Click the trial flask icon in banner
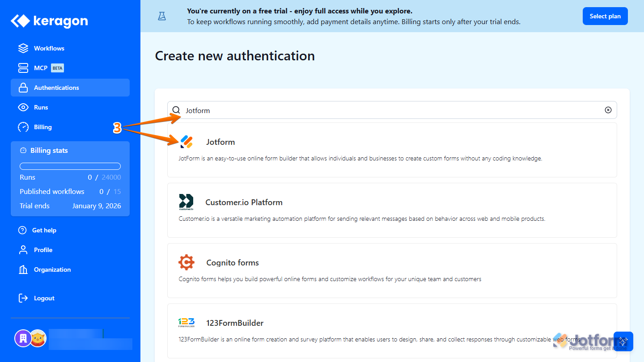 161,16
